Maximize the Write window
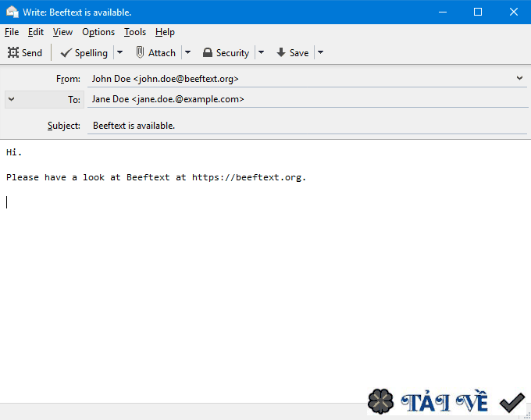 [478, 12]
